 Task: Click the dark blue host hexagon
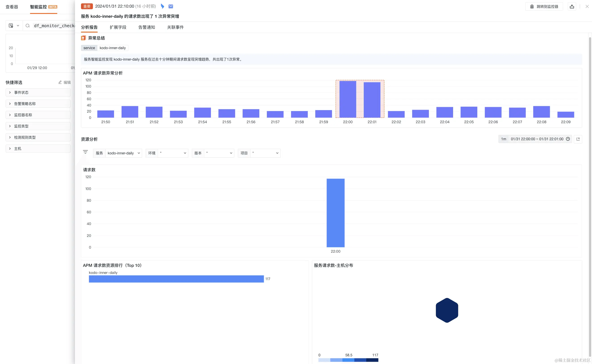pyautogui.click(x=447, y=310)
